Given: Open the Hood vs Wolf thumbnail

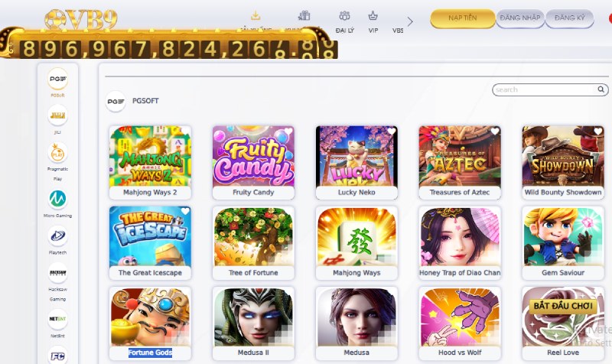Looking at the screenshot, I should pyautogui.click(x=460, y=317).
